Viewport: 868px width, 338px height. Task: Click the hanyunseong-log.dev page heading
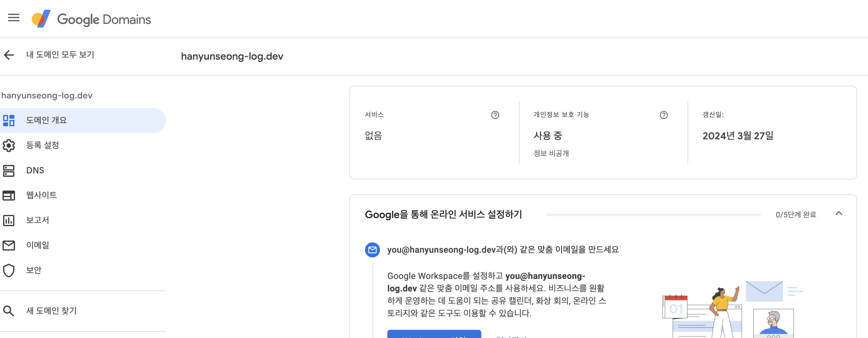pyautogui.click(x=232, y=56)
